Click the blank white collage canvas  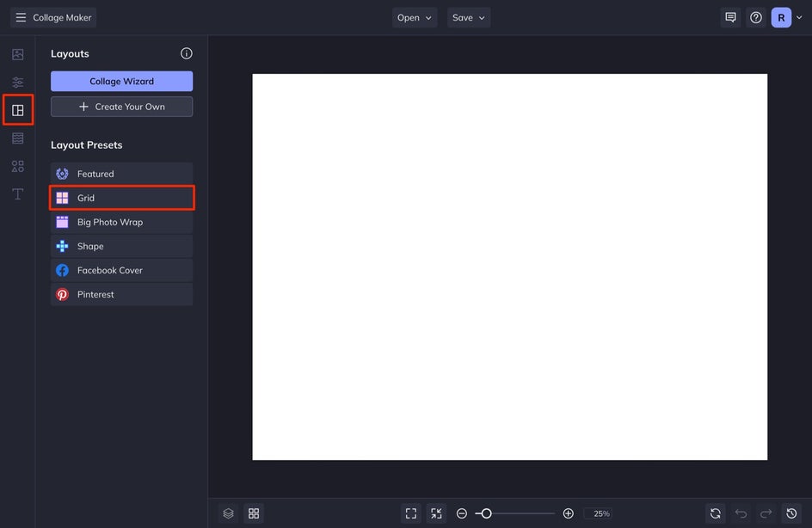509,267
